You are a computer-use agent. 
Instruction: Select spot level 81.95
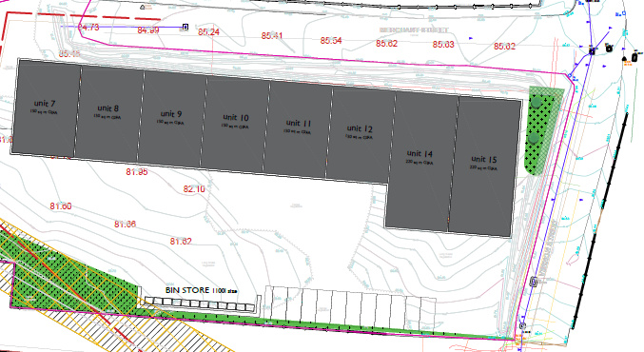137,171
